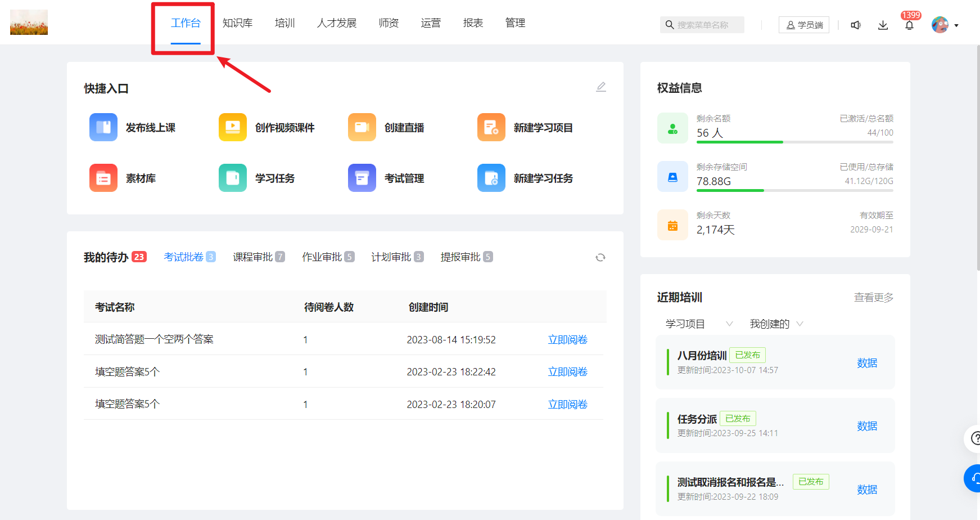Go to the 工作台 menu
This screenshot has width=980, height=520.
[186, 23]
